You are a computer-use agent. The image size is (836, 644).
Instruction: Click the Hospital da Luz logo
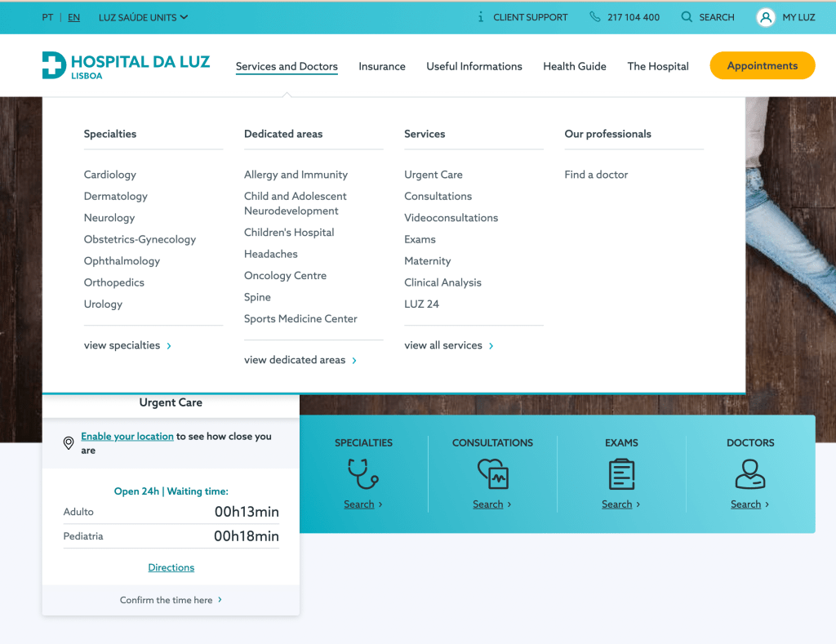[126, 65]
